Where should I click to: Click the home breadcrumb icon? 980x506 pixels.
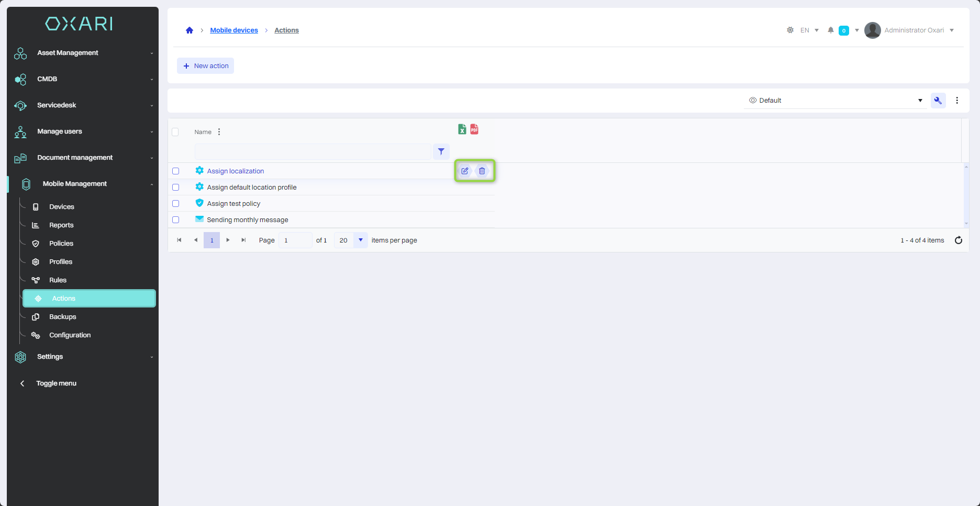(x=190, y=30)
